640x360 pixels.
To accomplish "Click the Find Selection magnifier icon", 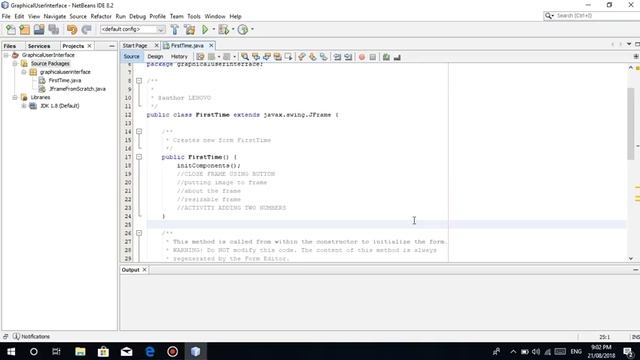I will pos(245,57).
